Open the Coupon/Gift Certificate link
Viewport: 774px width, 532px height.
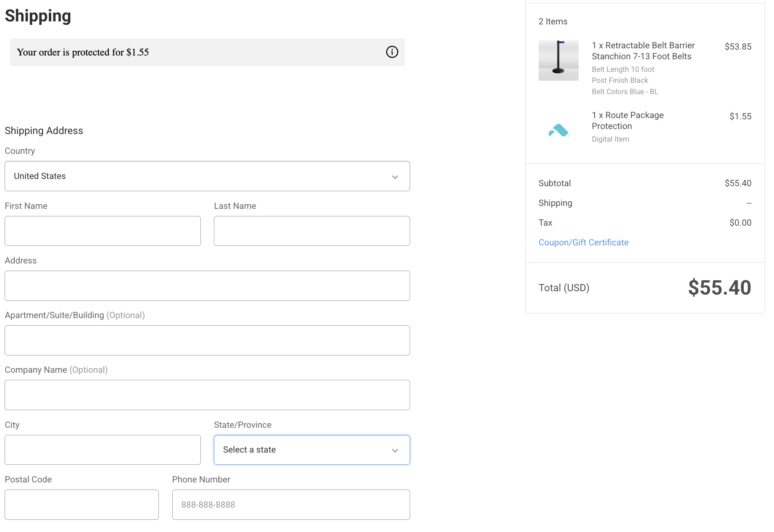[x=583, y=242]
